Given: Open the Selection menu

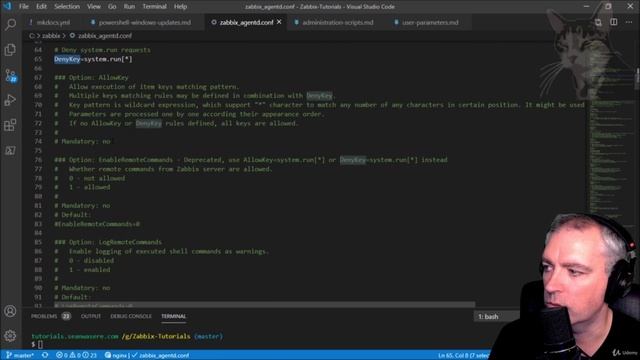Looking at the screenshot, I should click(67, 7).
